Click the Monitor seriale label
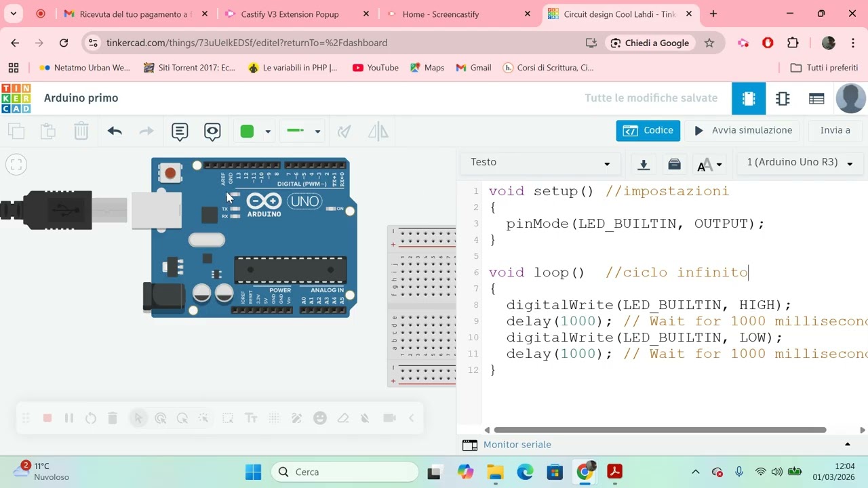868x488 pixels. point(517,445)
